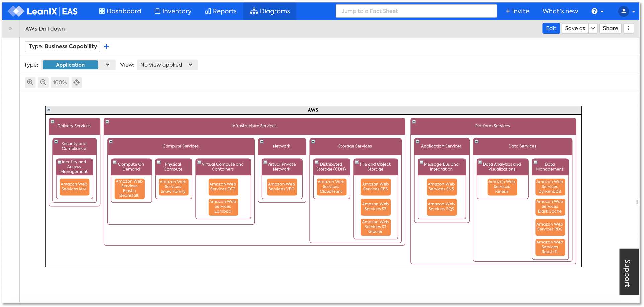Viewport: 644px width, 307px height.
Task: Select the Amazon Web Services ElastiCache box
Action: coord(550,207)
